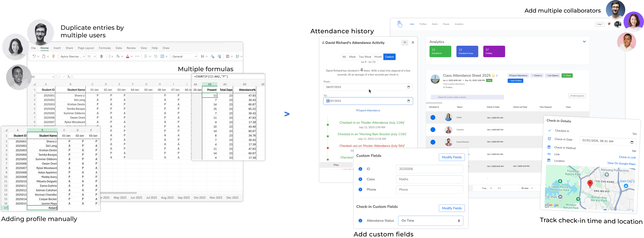Collapse the Analytics panel chevron
644x238 pixels.
(x=584, y=42)
